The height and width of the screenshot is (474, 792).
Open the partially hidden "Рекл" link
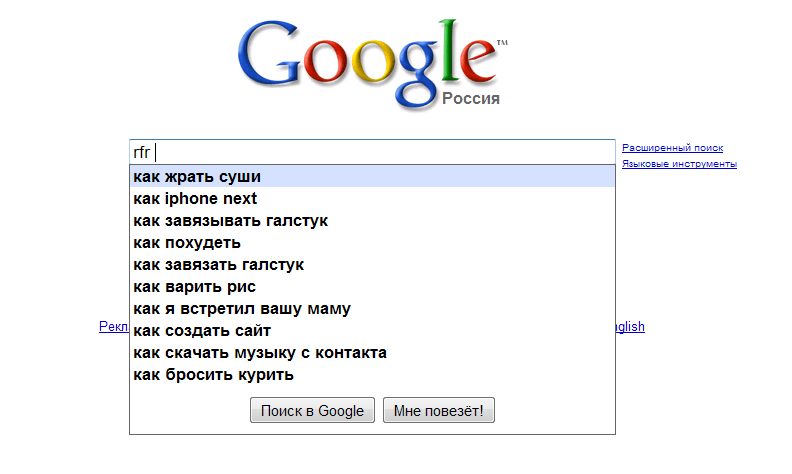click(114, 326)
